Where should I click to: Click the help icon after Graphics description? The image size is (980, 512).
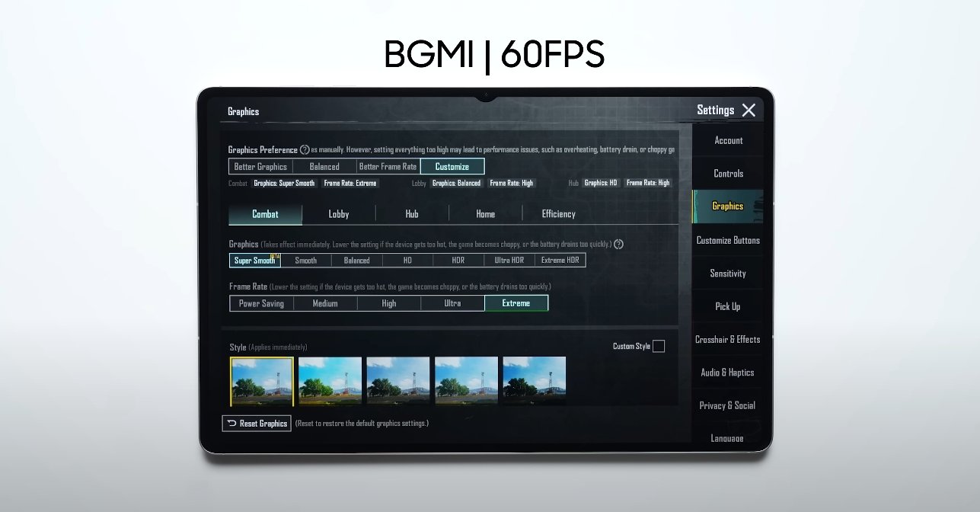pyautogui.click(x=618, y=245)
